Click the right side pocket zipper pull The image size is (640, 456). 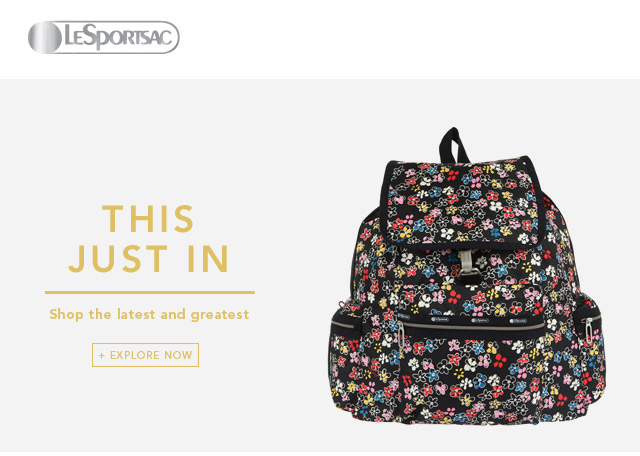pyautogui.click(x=588, y=329)
